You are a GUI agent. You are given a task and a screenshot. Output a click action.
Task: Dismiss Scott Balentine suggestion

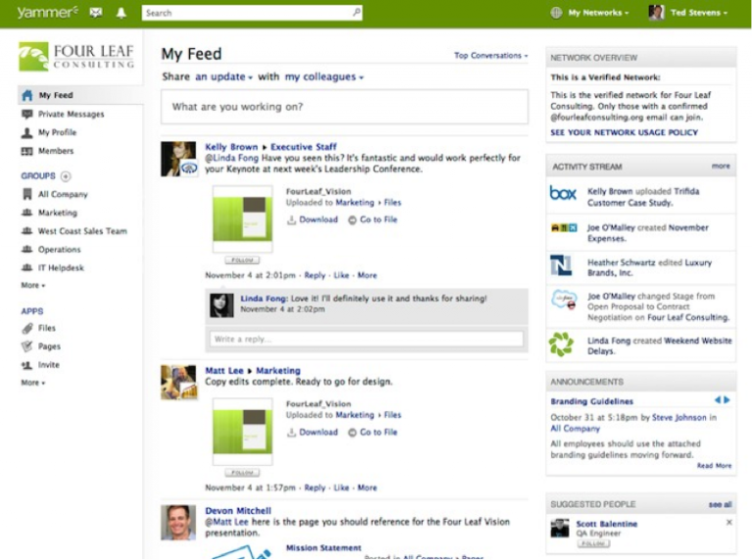728,523
